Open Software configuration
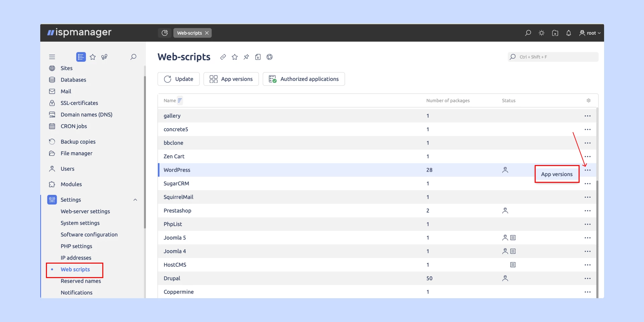The height and width of the screenshot is (322, 644). pyautogui.click(x=89, y=234)
